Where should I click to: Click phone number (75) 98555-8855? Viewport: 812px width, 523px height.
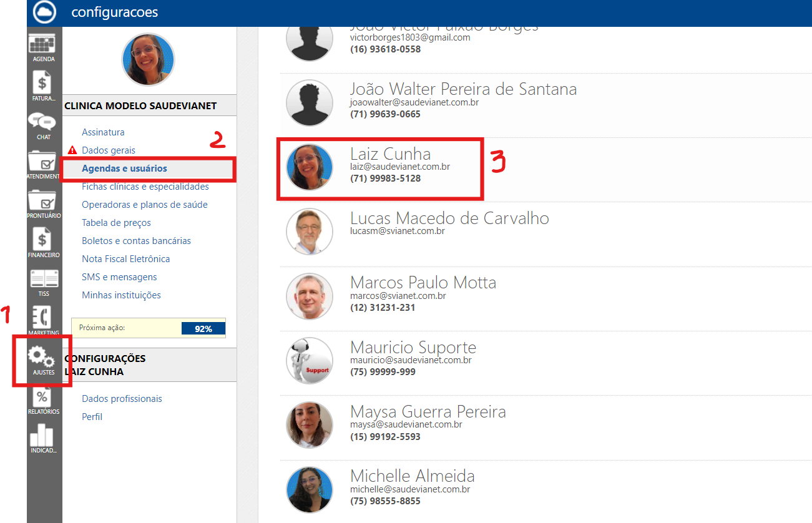click(x=386, y=501)
